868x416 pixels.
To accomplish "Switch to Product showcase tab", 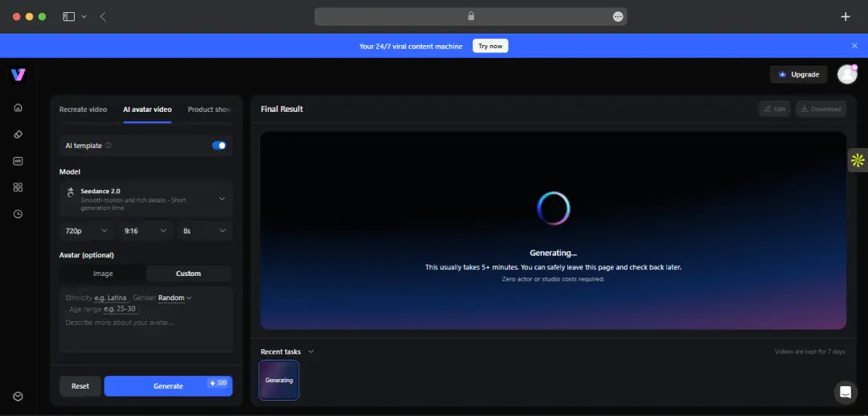I will [x=210, y=109].
